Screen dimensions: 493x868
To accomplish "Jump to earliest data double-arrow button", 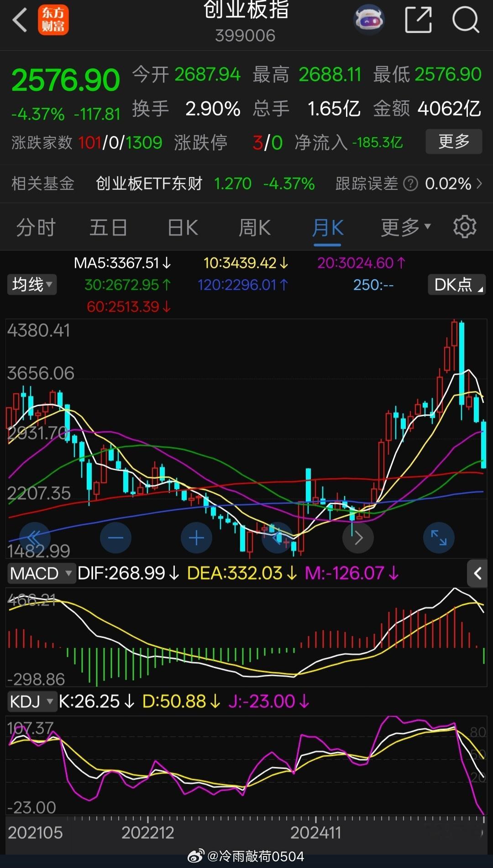I will (34, 538).
